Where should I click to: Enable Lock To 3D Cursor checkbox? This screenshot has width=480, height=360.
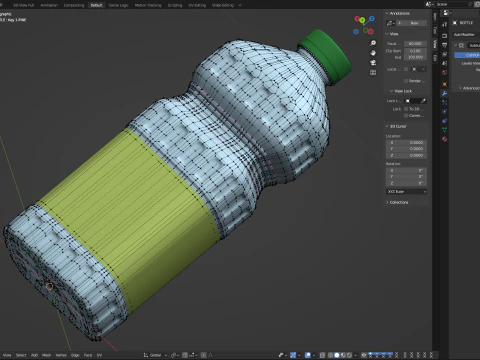[x=406, y=109]
